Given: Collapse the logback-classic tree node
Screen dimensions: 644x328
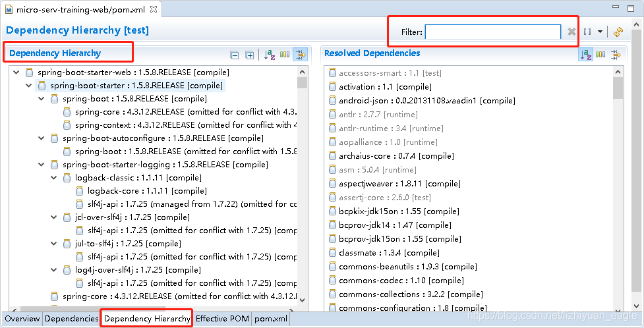Looking at the screenshot, I should (54, 178).
